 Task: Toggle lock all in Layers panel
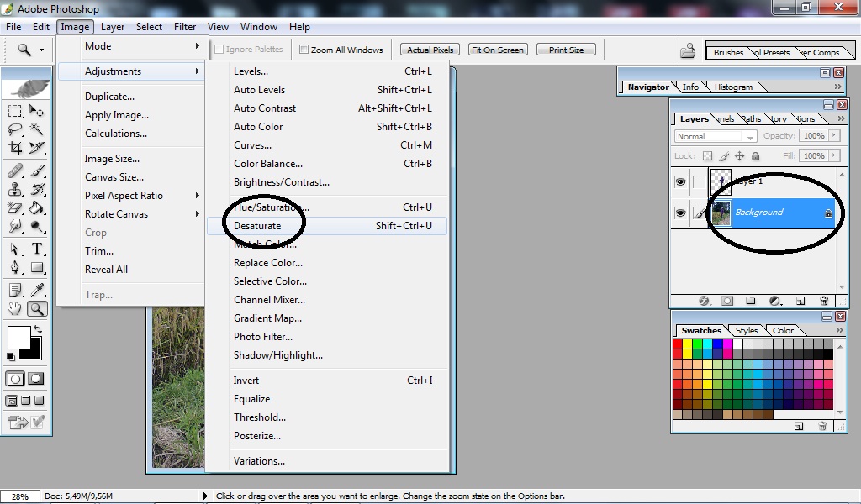(x=756, y=156)
